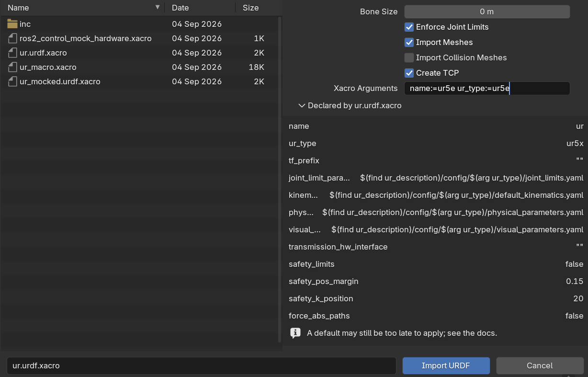This screenshot has height=377, width=588.
Task: Click the safety_k_position value 20
Action: pos(578,299)
